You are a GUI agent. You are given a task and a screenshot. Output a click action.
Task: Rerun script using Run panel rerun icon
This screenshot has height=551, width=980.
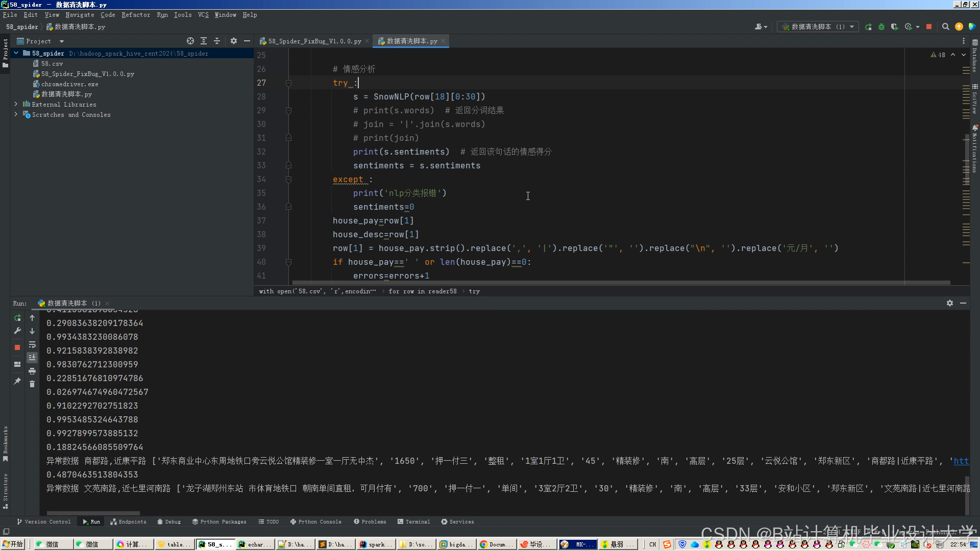point(17,318)
